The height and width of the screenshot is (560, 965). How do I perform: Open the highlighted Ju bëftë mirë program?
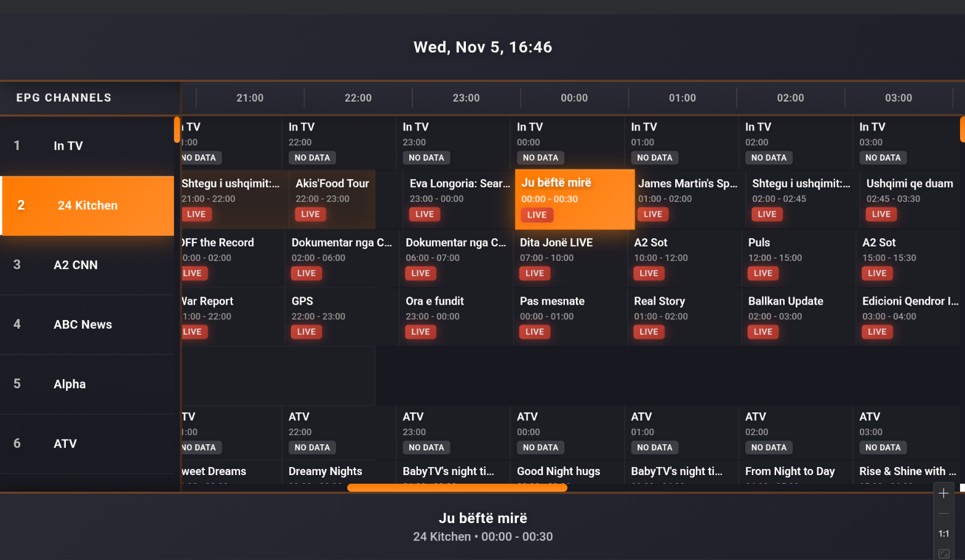pyautogui.click(x=574, y=199)
